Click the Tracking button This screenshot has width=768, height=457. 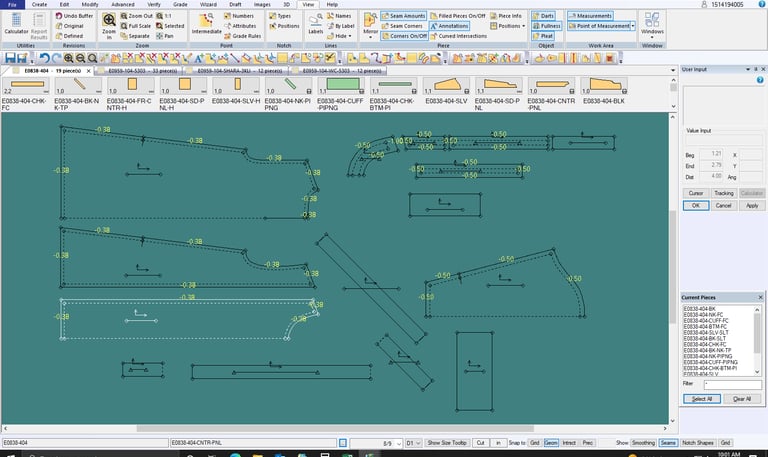pyautogui.click(x=723, y=193)
